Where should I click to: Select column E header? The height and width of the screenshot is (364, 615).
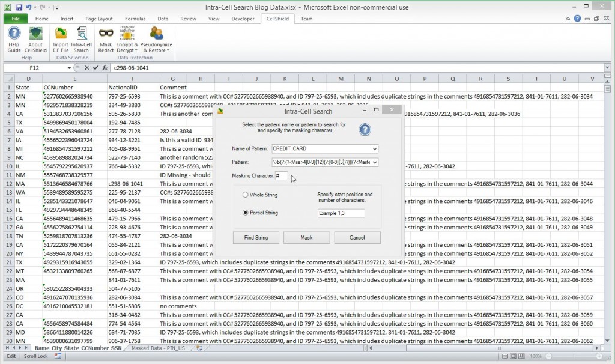[74, 79]
